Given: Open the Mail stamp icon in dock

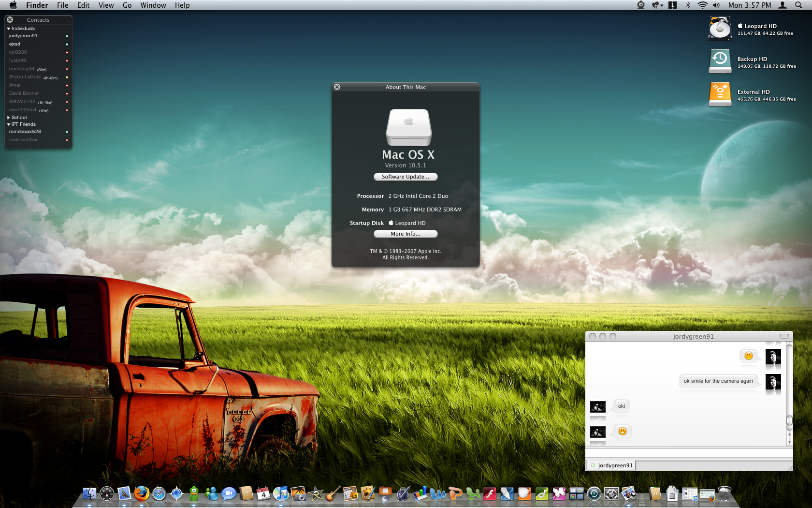Looking at the screenshot, I should coord(124,493).
